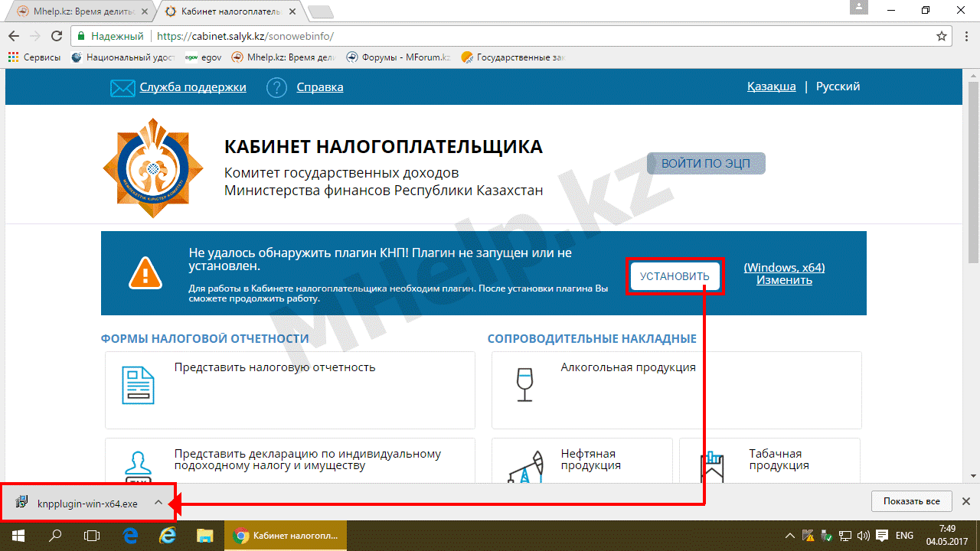Viewport: 980px width, 551px height.
Task: Close the Mhelp.kz tab
Action: [144, 11]
